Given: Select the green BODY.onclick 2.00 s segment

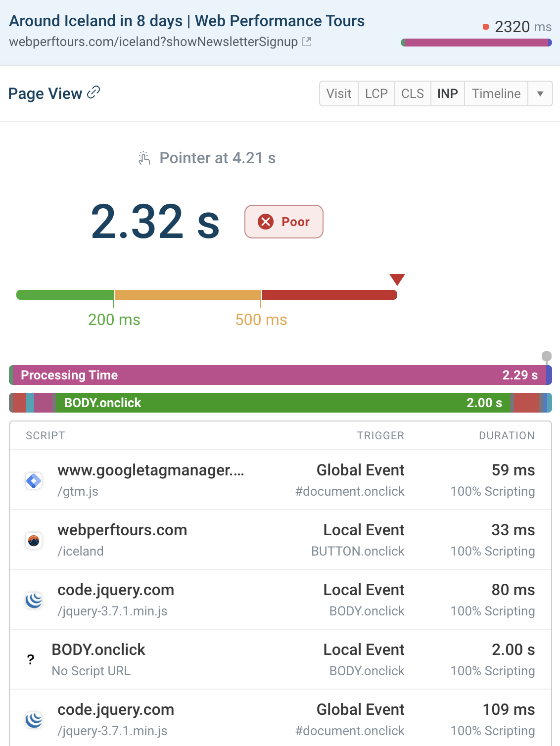Looking at the screenshot, I should 283,403.
